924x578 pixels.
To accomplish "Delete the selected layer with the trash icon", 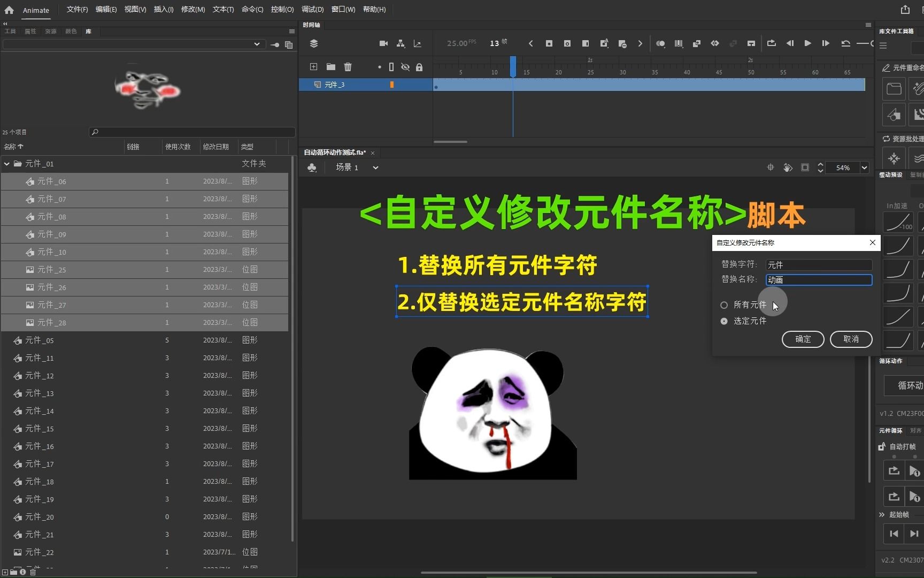I will (x=348, y=67).
